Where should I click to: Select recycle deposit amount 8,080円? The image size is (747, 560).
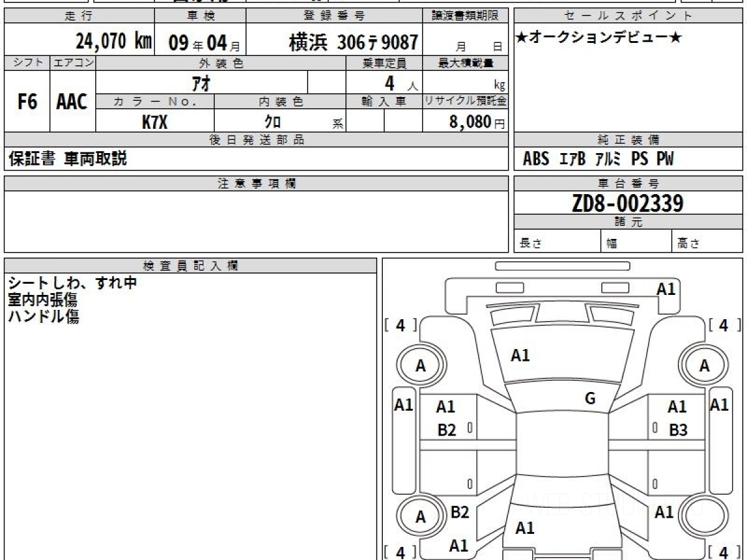[477, 122]
